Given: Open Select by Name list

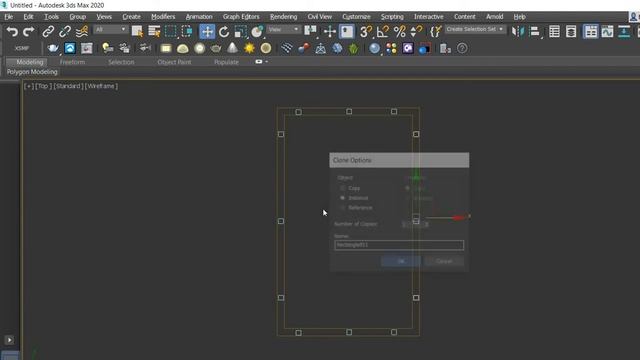Looking at the screenshot, I should click(x=154, y=31).
